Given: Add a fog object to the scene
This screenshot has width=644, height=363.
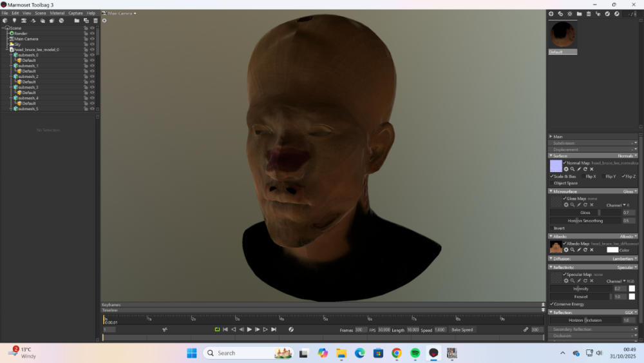Looking at the screenshot, I should 43,21.
